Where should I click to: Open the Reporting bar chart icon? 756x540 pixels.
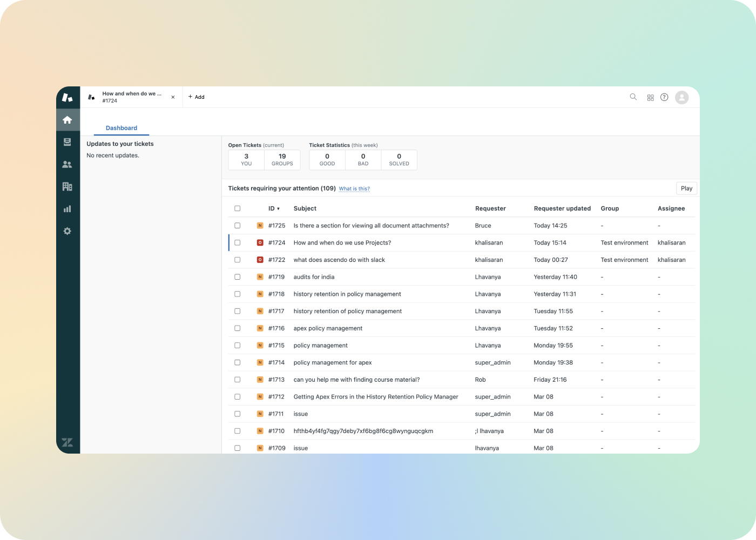67,209
